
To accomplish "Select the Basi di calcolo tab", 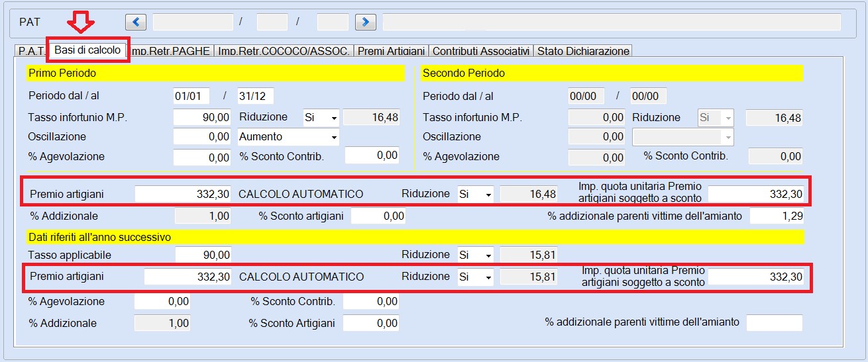I will 87,50.
